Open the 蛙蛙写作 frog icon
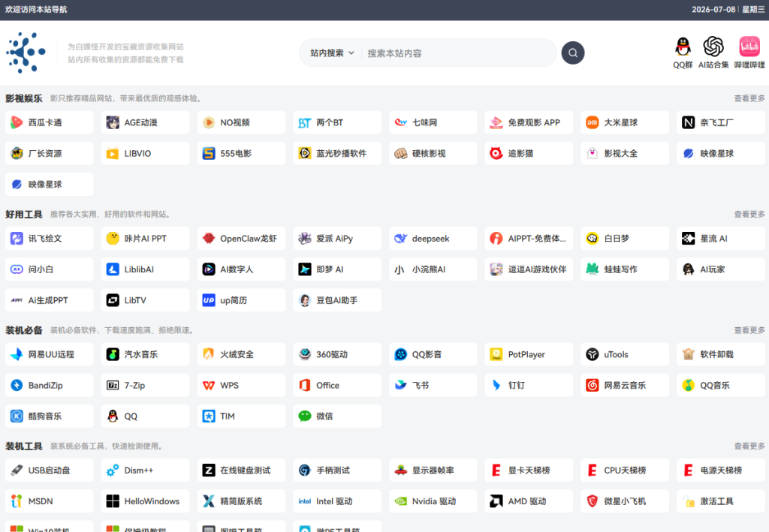This screenshot has width=769, height=532. coord(593,269)
